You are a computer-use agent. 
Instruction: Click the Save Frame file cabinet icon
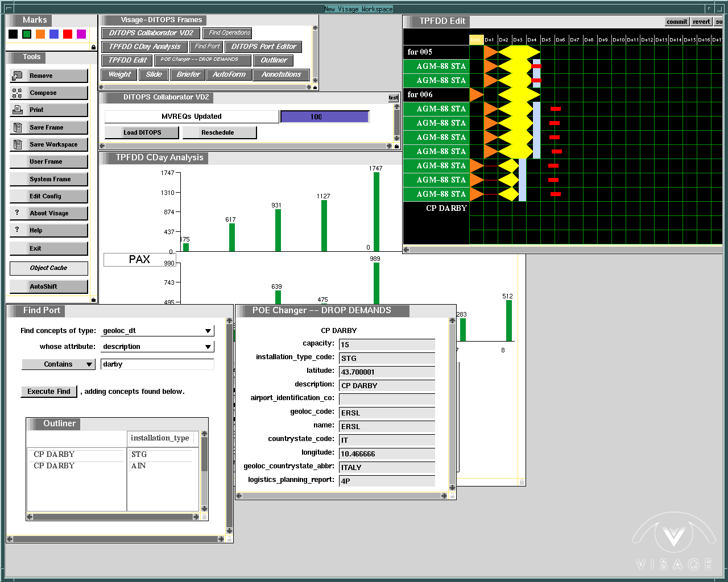17,127
